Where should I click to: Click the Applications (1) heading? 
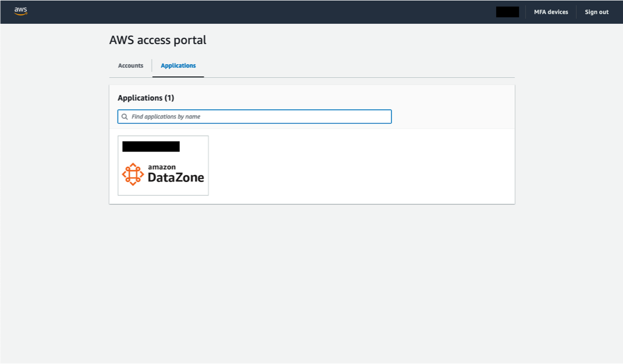[147, 98]
